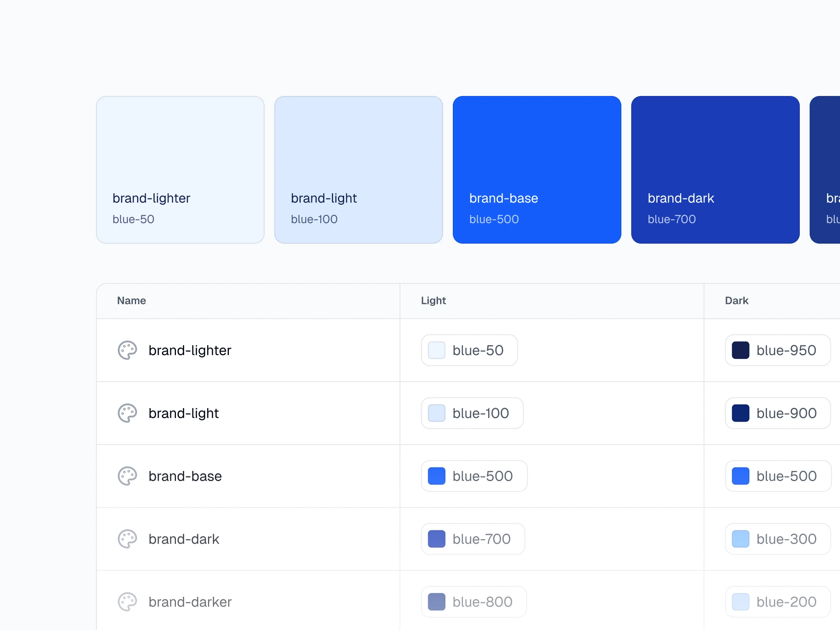Click the blue-900 dark value chip

pyautogui.click(x=778, y=413)
